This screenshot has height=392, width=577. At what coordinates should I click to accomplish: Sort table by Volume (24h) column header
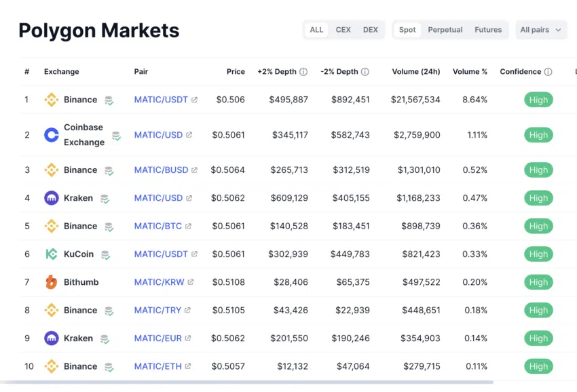click(x=415, y=72)
